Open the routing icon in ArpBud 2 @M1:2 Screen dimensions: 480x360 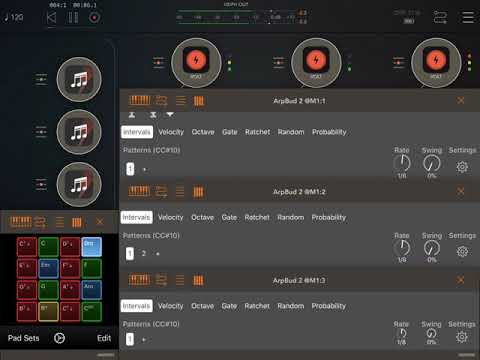point(161,192)
